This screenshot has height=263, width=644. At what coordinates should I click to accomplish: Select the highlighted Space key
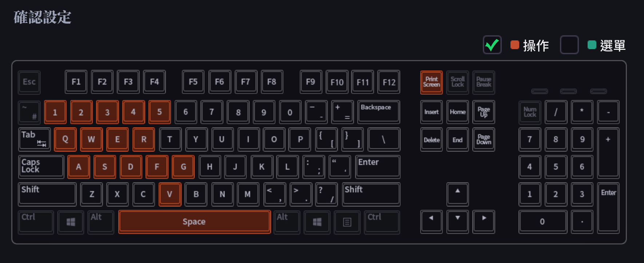coord(194,222)
